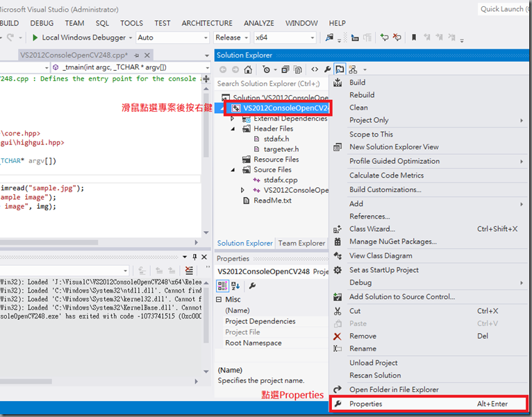Click the wrench Properties icon in Solution Explorer toolbar

click(327, 69)
